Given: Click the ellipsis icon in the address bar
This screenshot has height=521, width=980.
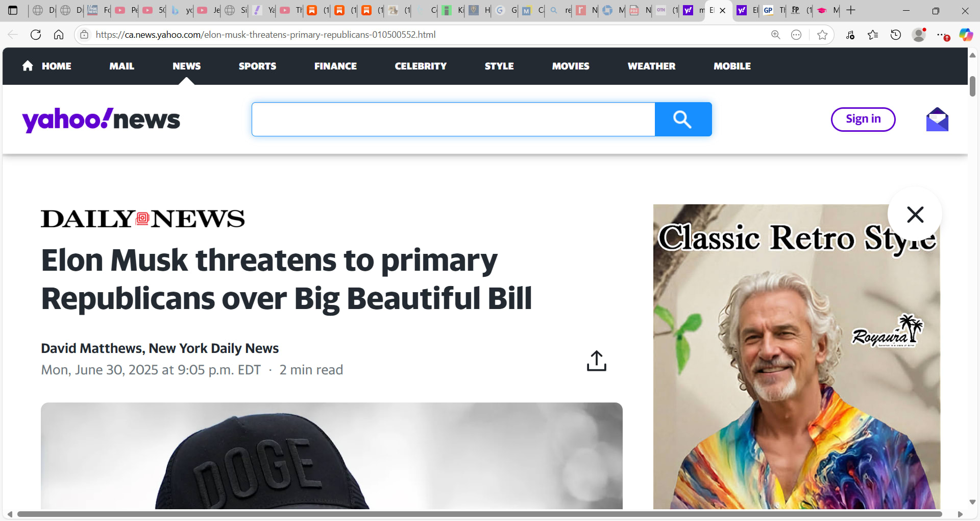Looking at the screenshot, I should (796, 35).
